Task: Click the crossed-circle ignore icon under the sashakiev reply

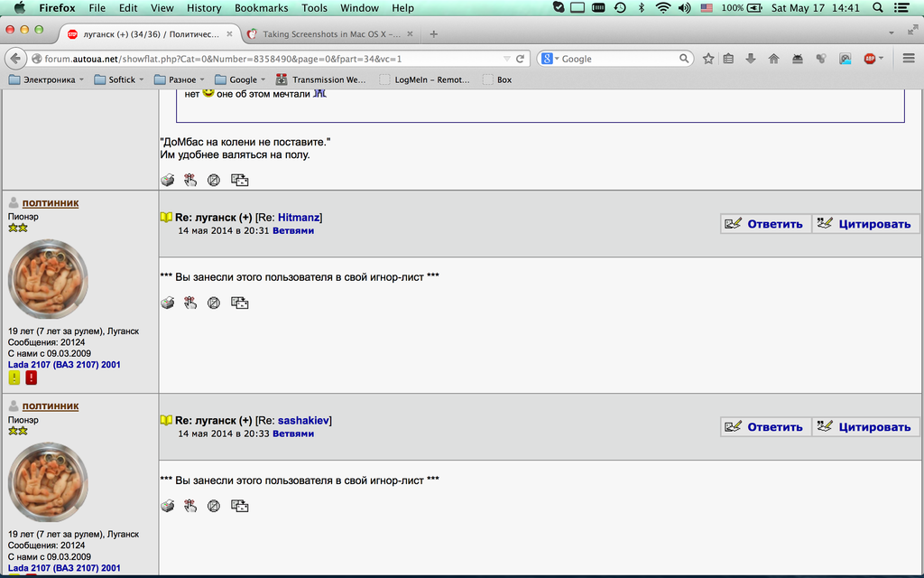Action: click(x=214, y=507)
